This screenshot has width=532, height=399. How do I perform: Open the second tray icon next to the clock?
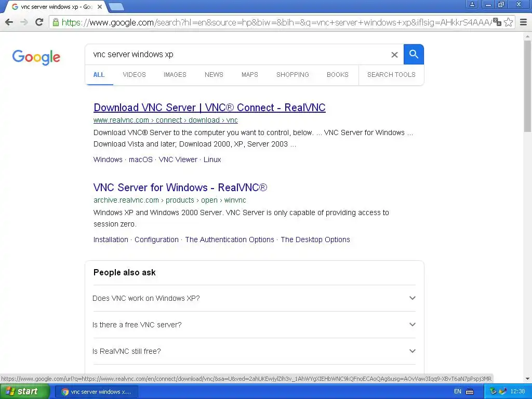click(503, 392)
